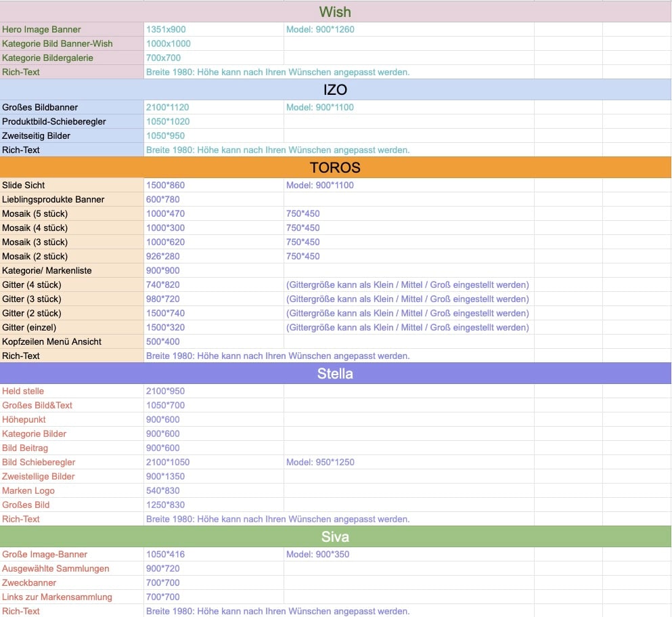Click the 1250*830 cell
The image size is (672, 617).
pyautogui.click(x=213, y=505)
